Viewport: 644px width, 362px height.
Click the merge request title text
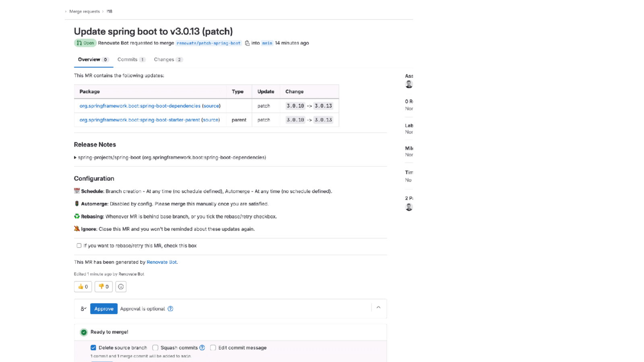153,32
